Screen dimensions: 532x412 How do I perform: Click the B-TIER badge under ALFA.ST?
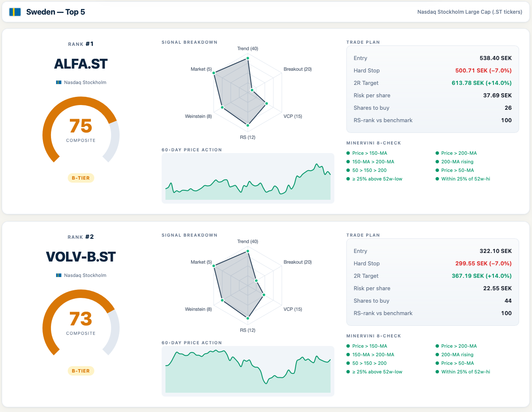point(81,177)
